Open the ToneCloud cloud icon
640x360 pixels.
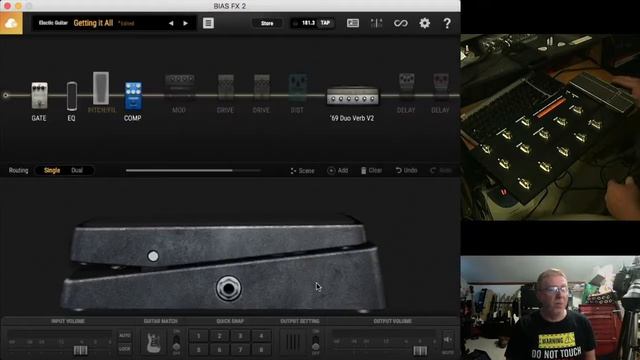tap(11, 23)
